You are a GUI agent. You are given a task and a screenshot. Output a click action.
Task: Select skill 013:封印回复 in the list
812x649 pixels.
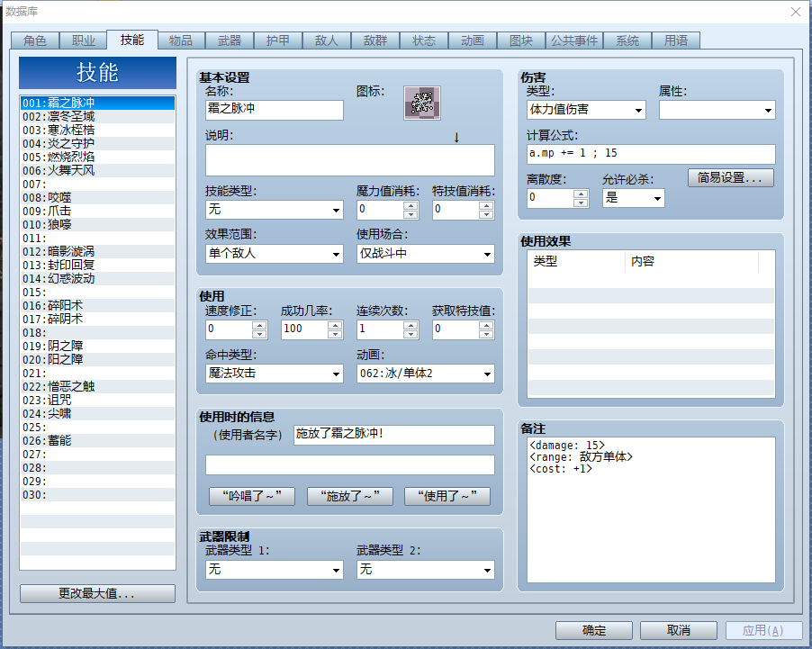pyautogui.click(x=97, y=265)
